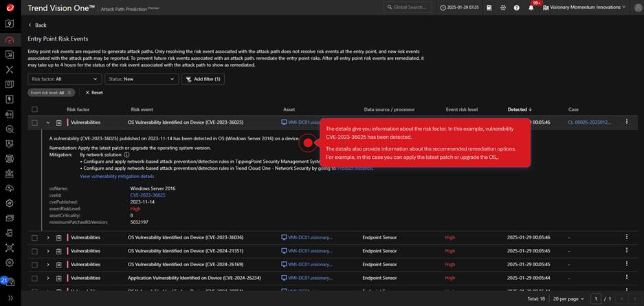Viewport: 644px width, 306px height.
Task: Expand the CVE-2024-26234 row details
Action: point(48,278)
